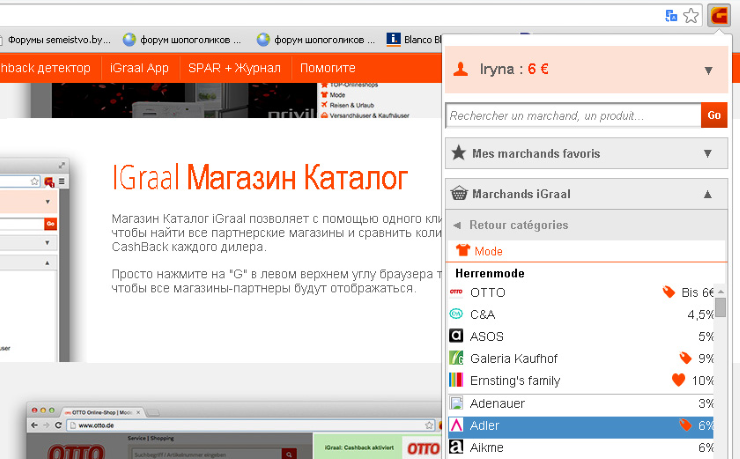Click the Ernsting's family striped logo icon
740x459 pixels.
coord(456,380)
